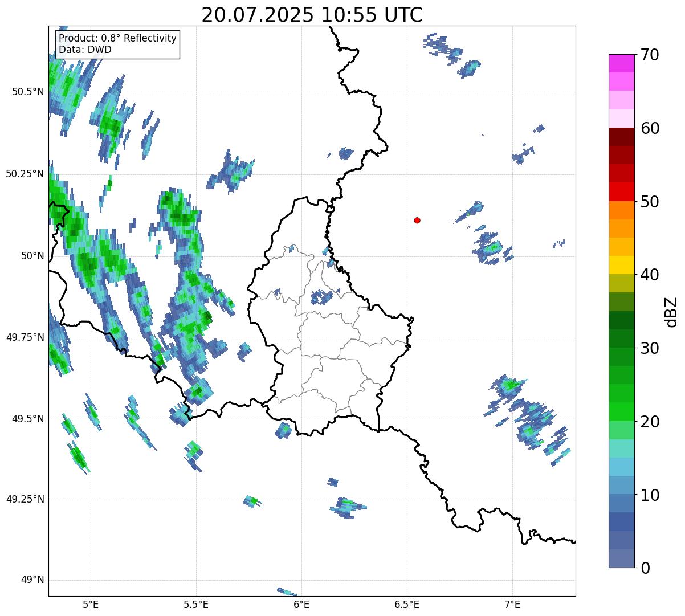Click the dark green colorbar segment at 30
685x616 pixels.
[x=621, y=338]
